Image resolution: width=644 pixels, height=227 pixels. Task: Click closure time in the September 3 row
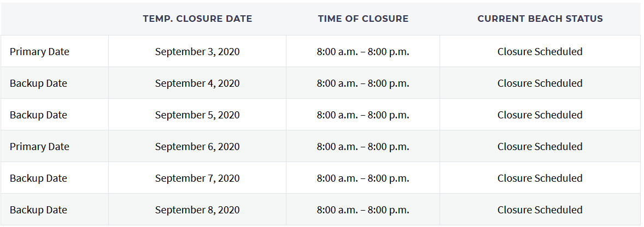point(363,52)
